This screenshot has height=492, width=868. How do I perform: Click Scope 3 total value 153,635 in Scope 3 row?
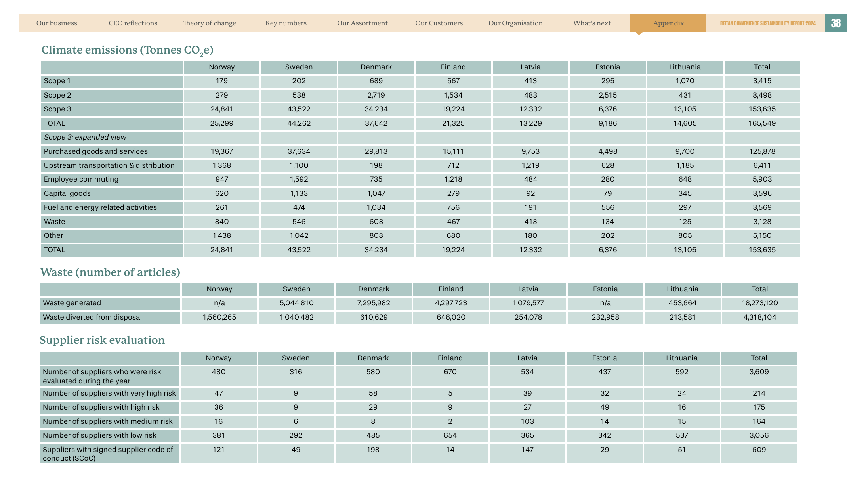pyautogui.click(x=762, y=109)
